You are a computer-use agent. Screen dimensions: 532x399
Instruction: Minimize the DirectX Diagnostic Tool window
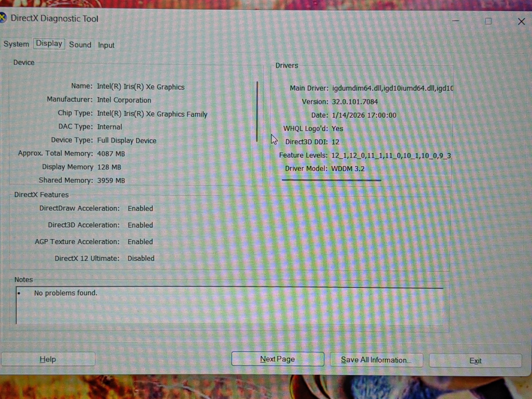tap(456, 21)
